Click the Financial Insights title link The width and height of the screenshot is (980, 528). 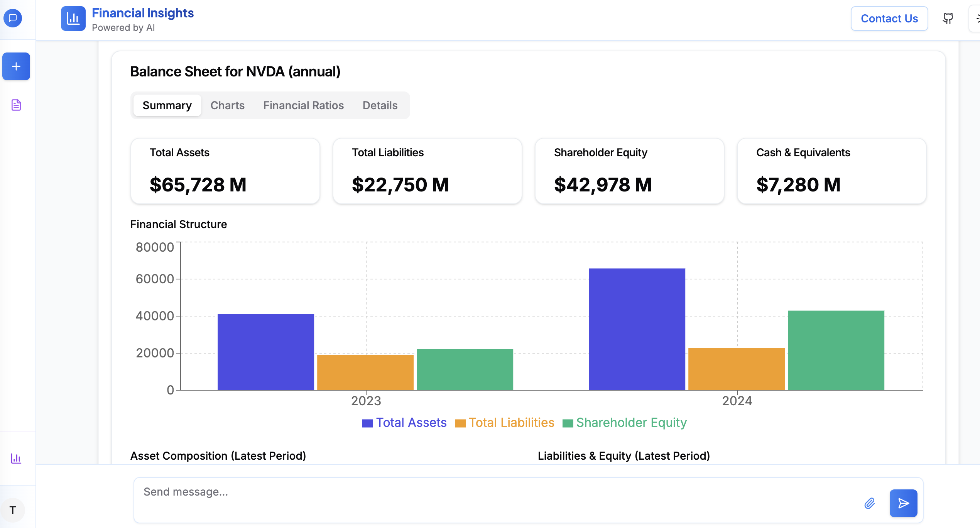click(143, 13)
